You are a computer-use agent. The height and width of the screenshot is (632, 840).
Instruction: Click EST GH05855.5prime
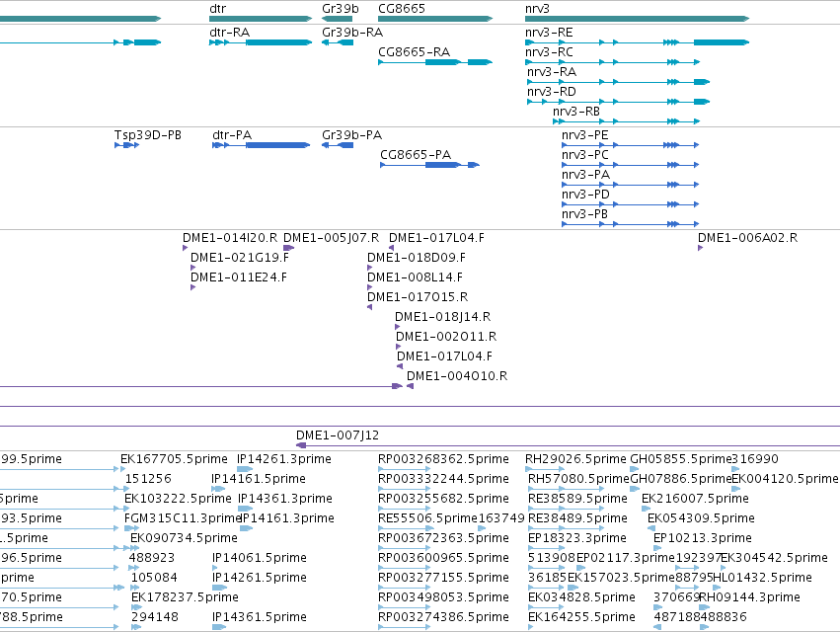680,459
